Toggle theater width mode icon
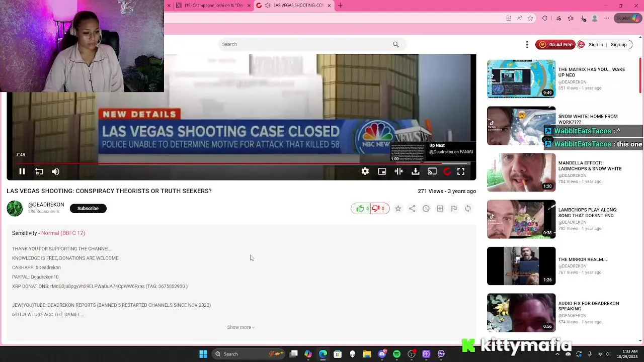Screen dimensions: 644x362 398,171
